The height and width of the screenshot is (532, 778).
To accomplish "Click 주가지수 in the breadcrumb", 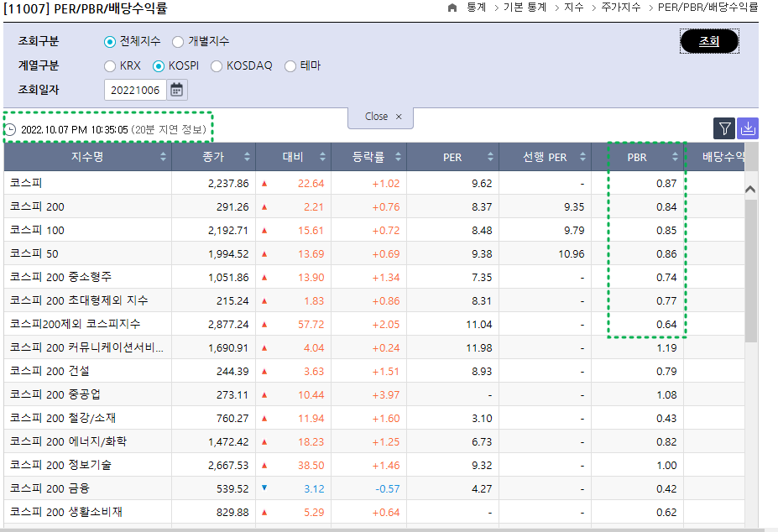I will coord(621,8).
